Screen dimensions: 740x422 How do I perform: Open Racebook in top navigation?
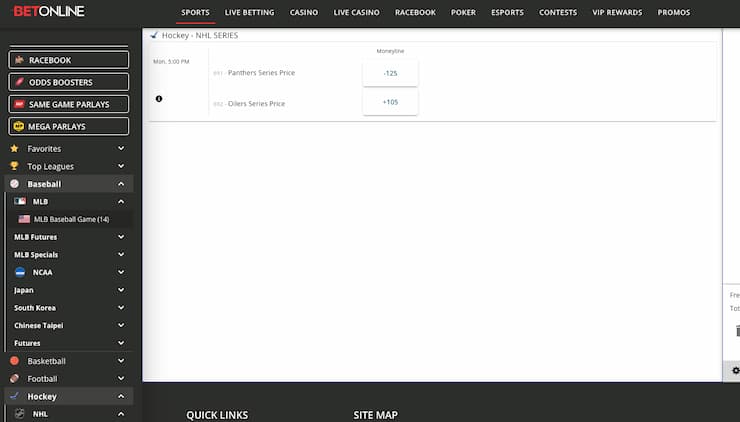click(415, 12)
